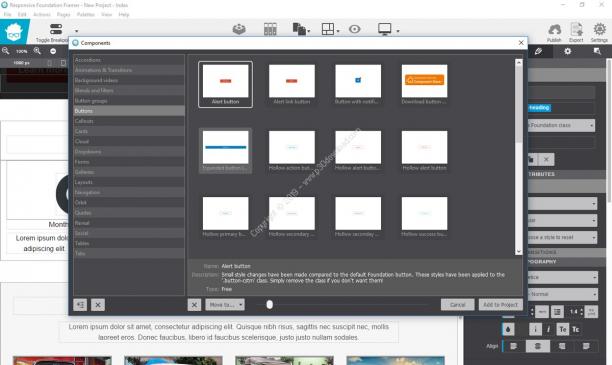The height and width of the screenshot is (365, 612).
Task: Click the X button under the class field
Action: click(546, 159)
